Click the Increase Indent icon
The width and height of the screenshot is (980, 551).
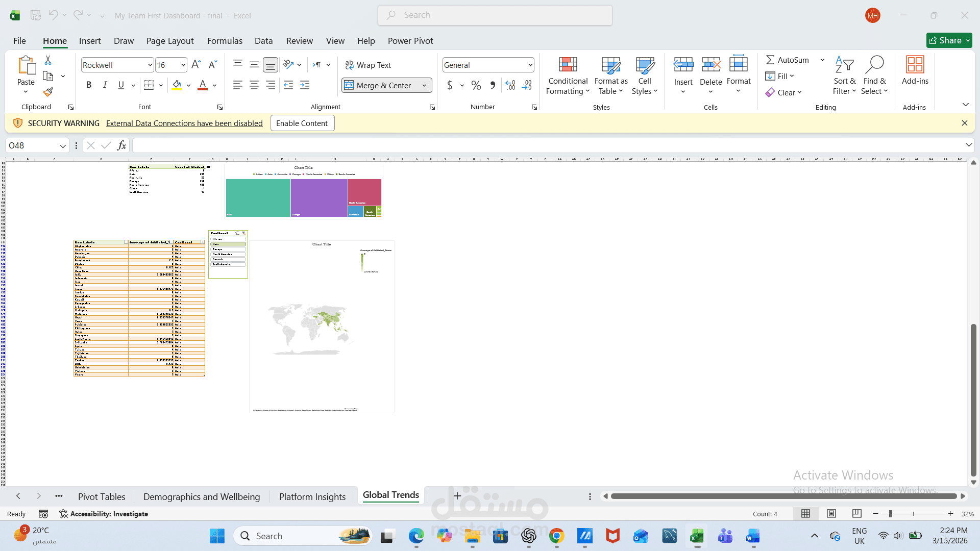(305, 85)
